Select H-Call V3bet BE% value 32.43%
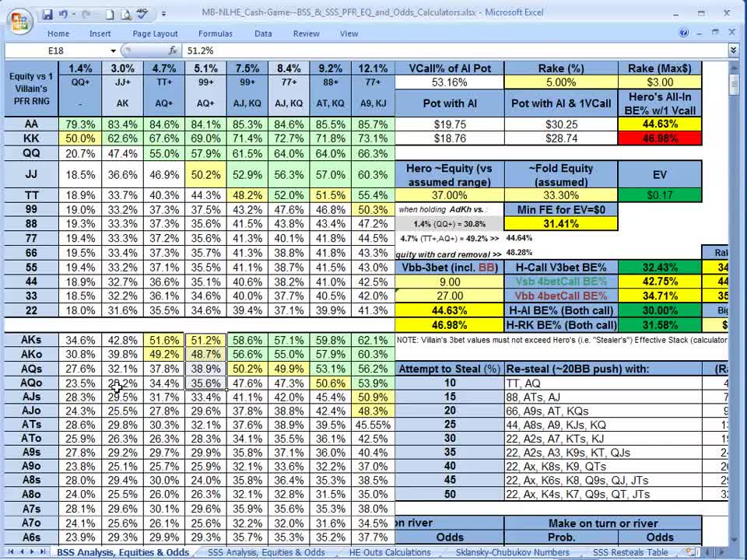The height and width of the screenshot is (560, 747). coord(660,268)
